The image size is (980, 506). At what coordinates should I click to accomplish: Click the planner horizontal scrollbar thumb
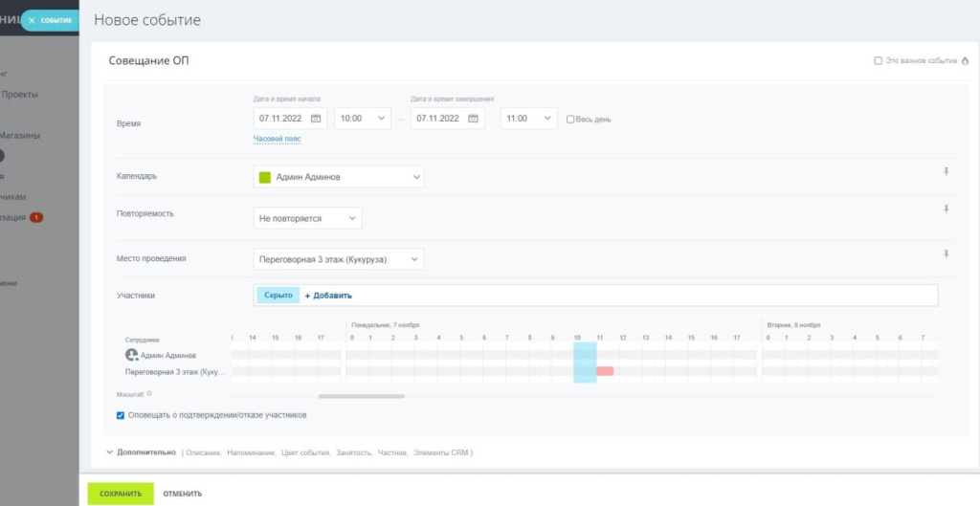(x=361, y=395)
